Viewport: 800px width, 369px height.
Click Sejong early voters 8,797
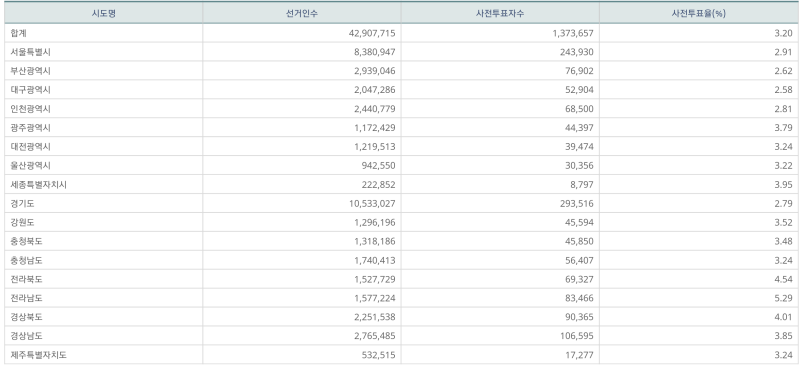(x=582, y=185)
